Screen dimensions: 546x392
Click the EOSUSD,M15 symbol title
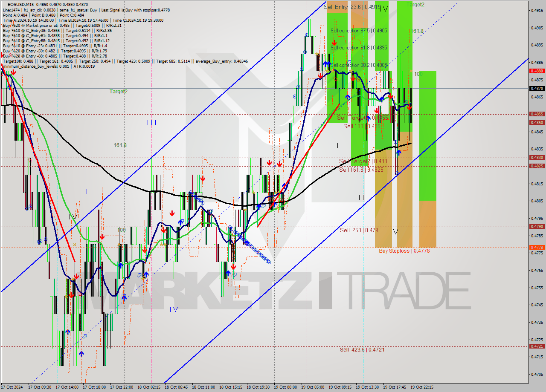[x=20, y=4]
